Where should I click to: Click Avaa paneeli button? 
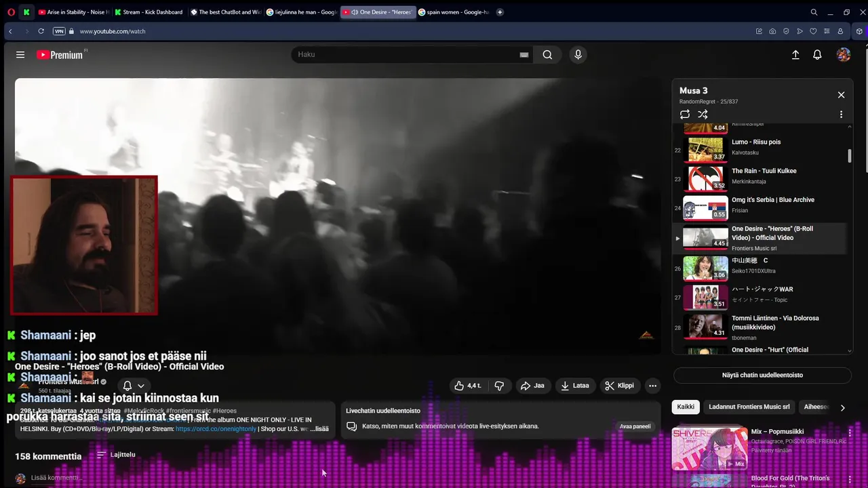click(x=635, y=426)
